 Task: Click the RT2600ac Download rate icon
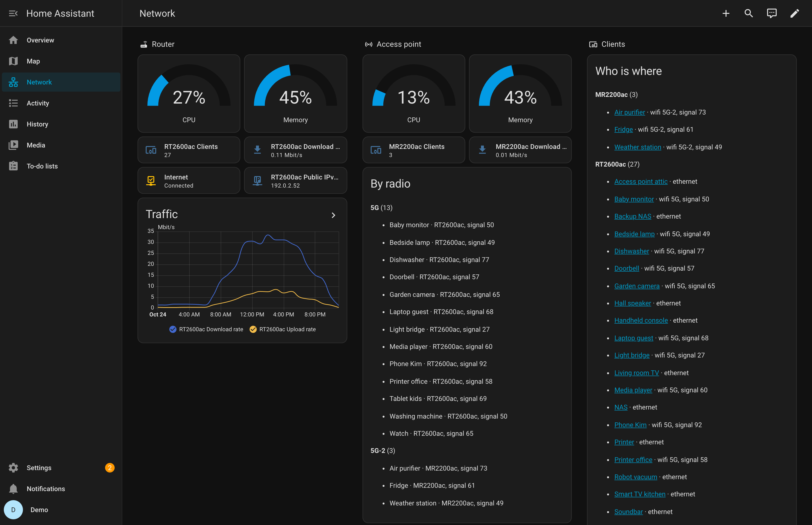(x=257, y=150)
